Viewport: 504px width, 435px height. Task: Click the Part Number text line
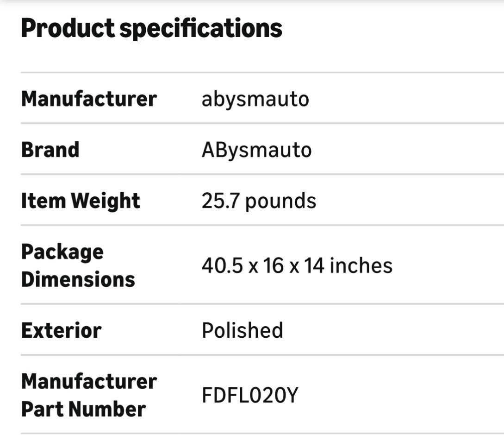(84, 409)
